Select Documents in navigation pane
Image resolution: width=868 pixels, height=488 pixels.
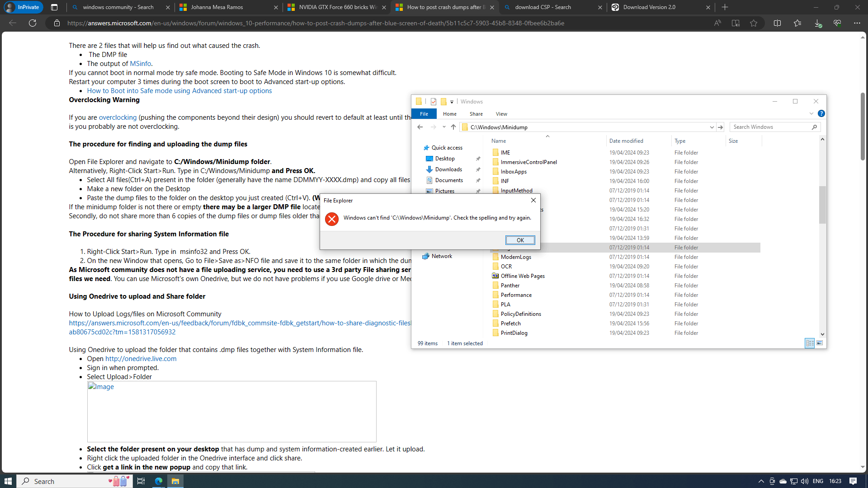coord(449,180)
